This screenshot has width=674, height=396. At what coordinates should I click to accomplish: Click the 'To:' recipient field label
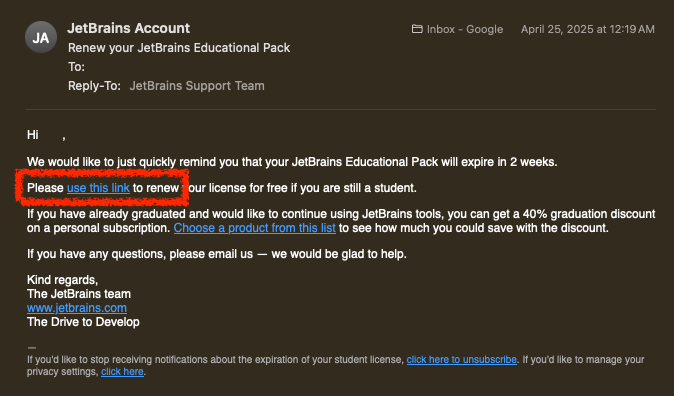[x=76, y=67]
